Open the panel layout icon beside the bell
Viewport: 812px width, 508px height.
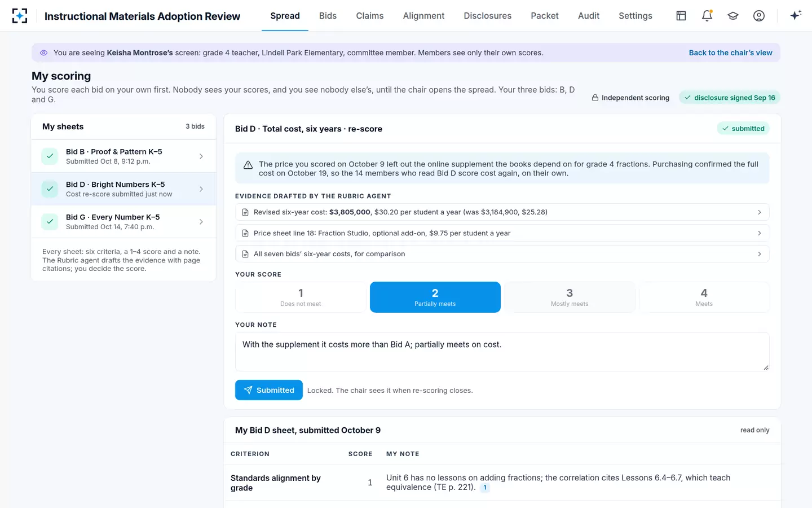(681, 16)
